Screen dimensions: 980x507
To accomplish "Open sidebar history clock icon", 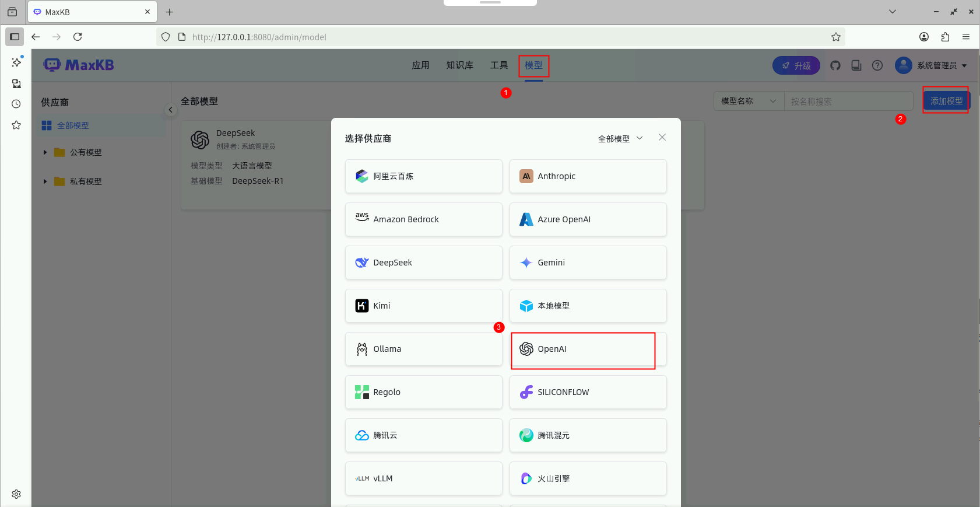I will pos(16,104).
